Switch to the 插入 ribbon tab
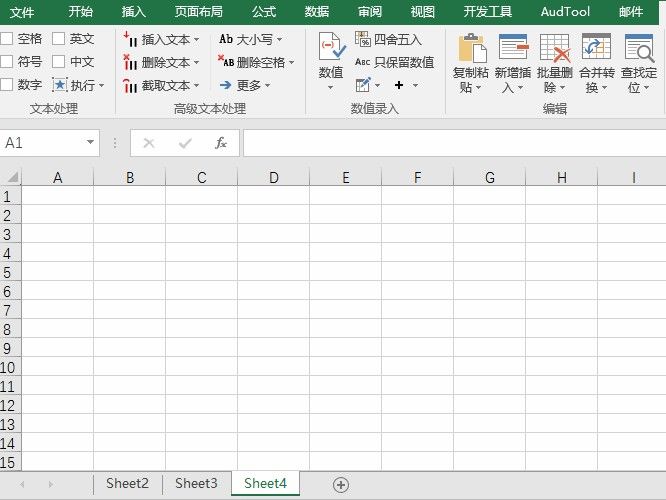The width and height of the screenshot is (666, 500). coord(134,11)
